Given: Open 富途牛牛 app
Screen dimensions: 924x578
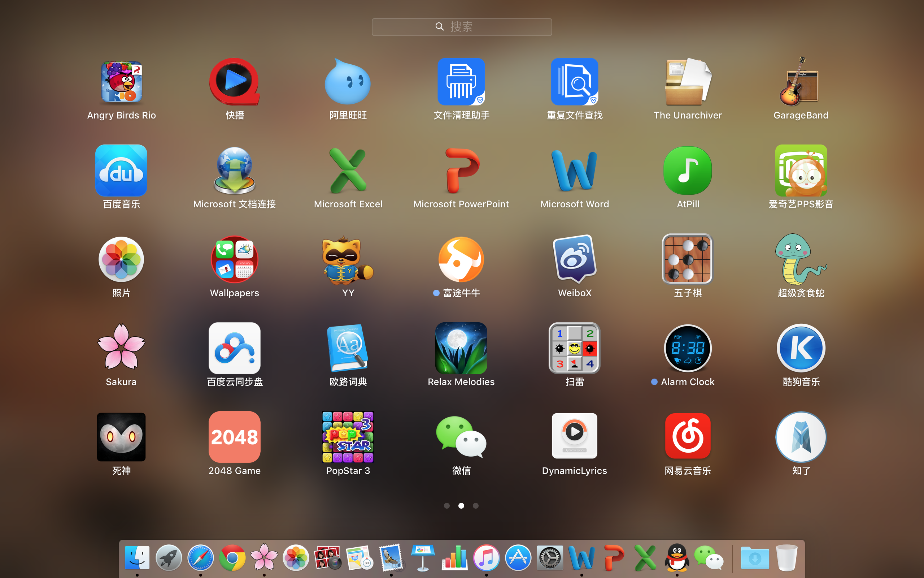Looking at the screenshot, I should (x=461, y=259).
